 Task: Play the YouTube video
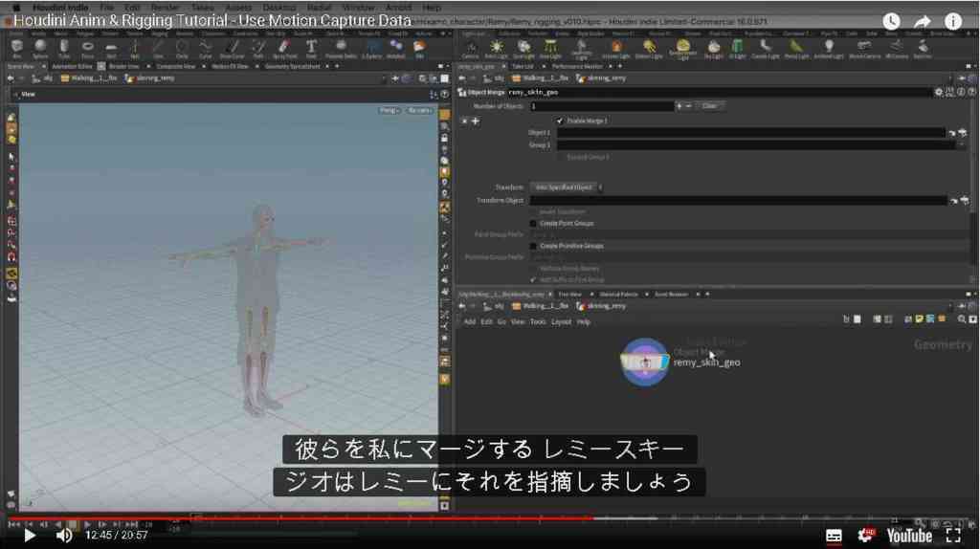coord(29,536)
